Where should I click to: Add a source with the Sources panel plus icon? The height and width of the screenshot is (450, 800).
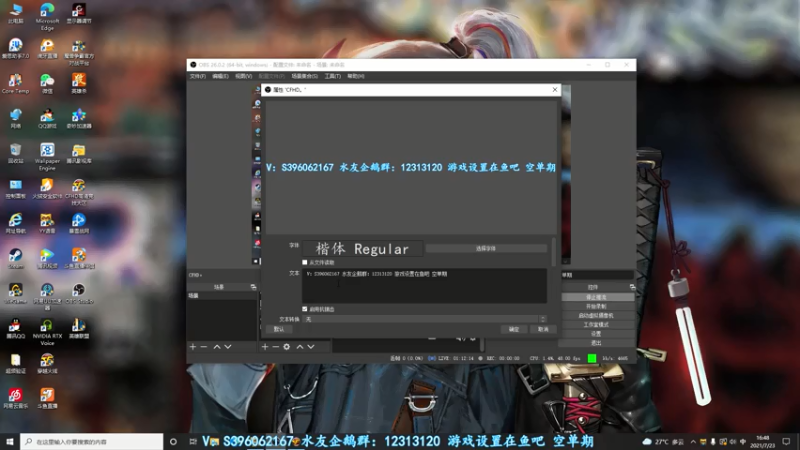(265, 347)
